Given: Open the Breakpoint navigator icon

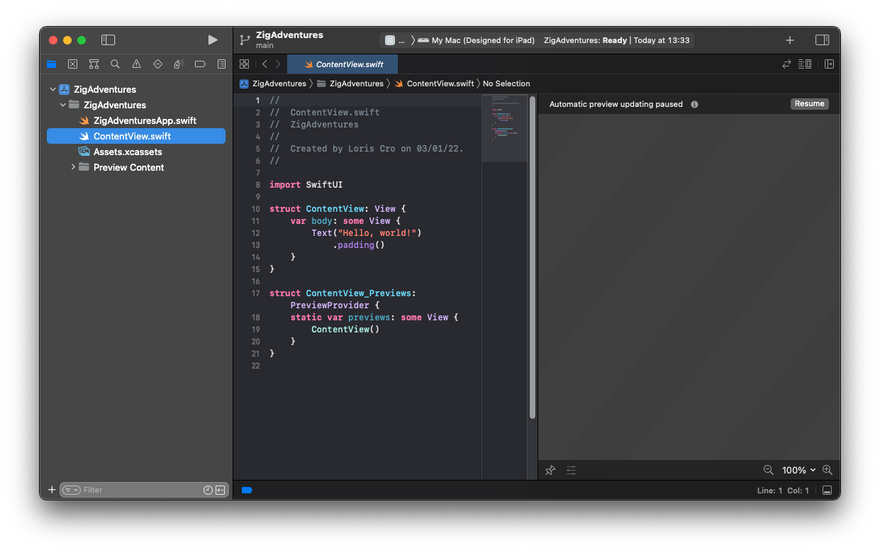Looking at the screenshot, I should click(200, 64).
